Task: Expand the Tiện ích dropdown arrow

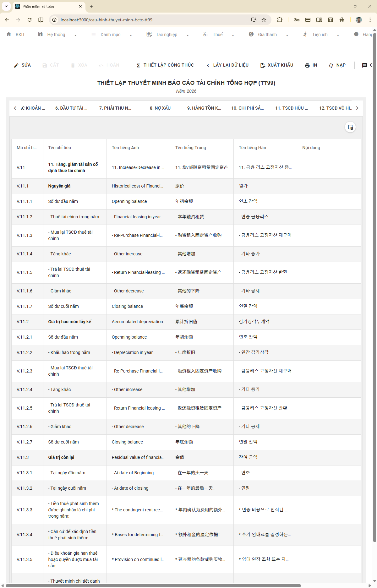Action: (338, 35)
